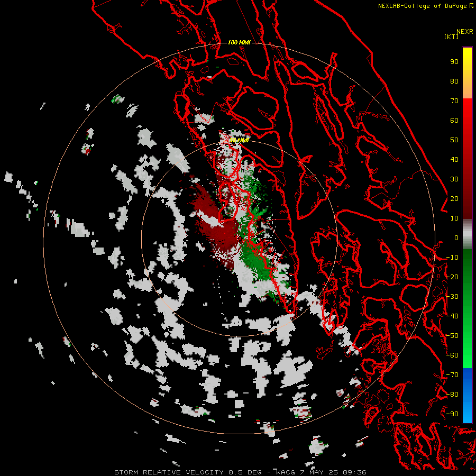Pick the bright green segment near -60
Image resolution: width=476 pixels, height=476 pixels.
pyautogui.click(x=467, y=358)
